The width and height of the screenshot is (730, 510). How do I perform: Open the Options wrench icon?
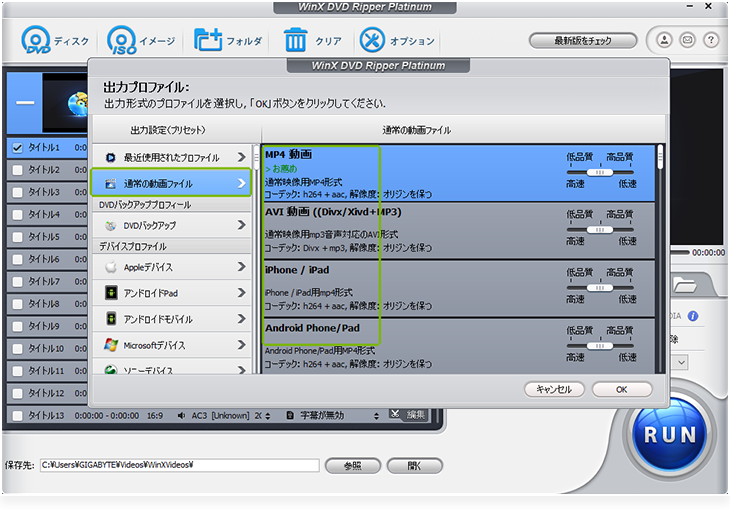[372, 40]
